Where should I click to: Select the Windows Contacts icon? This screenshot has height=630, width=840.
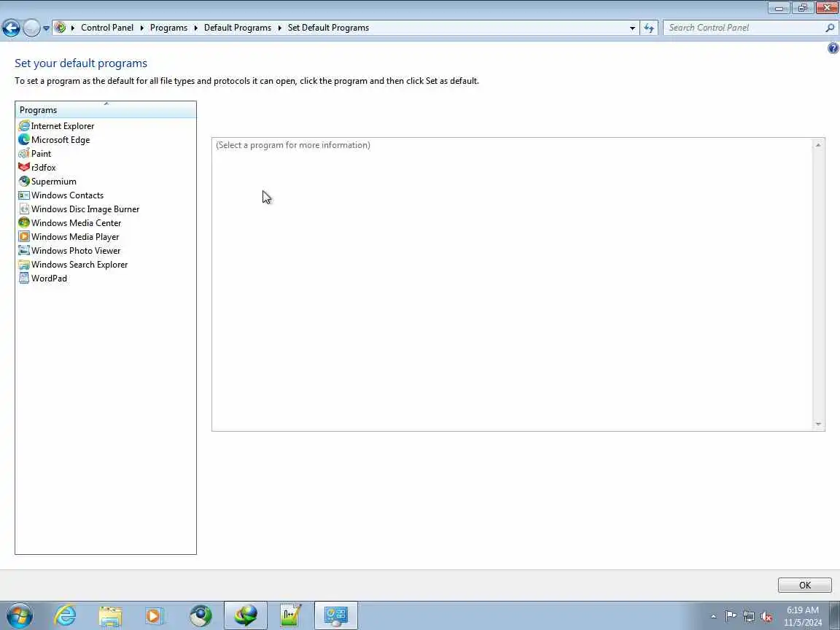(x=24, y=195)
